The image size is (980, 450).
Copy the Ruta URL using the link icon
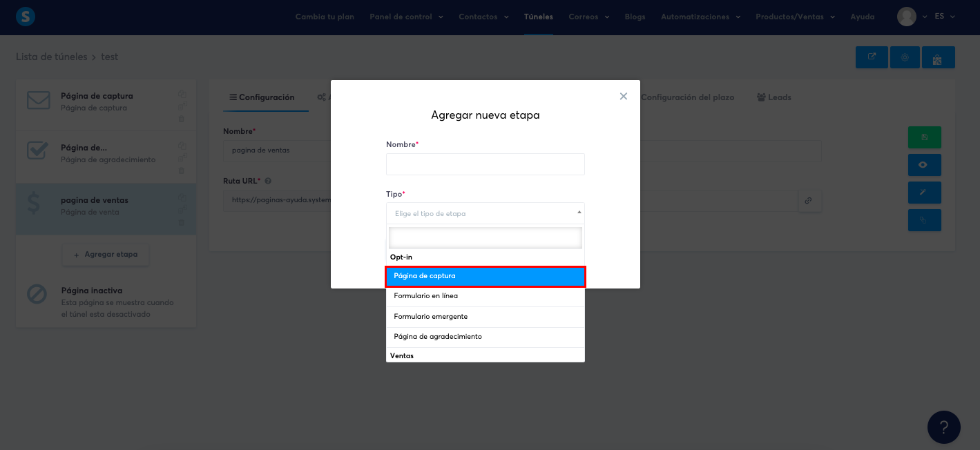click(809, 200)
